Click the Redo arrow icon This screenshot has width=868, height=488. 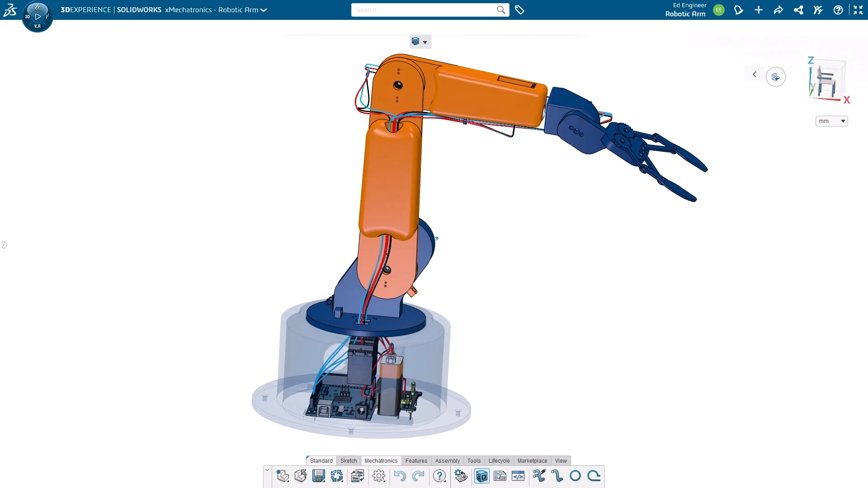click(418, 476)
